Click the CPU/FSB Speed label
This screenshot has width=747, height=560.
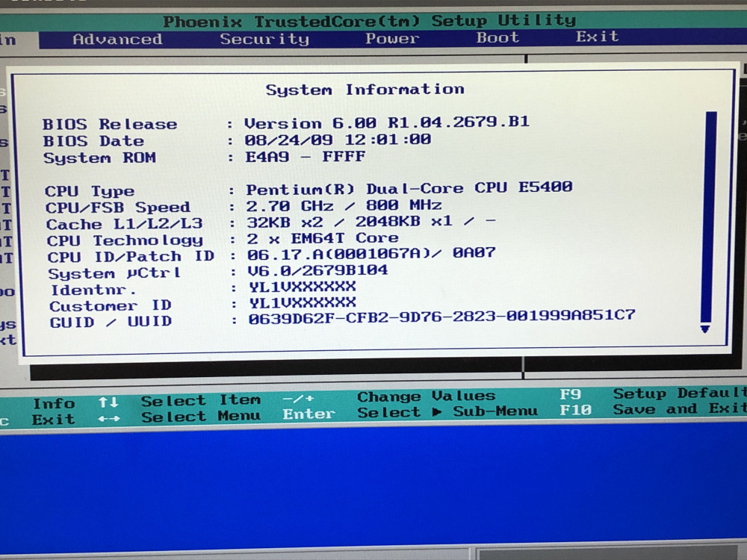pos(118,208)
